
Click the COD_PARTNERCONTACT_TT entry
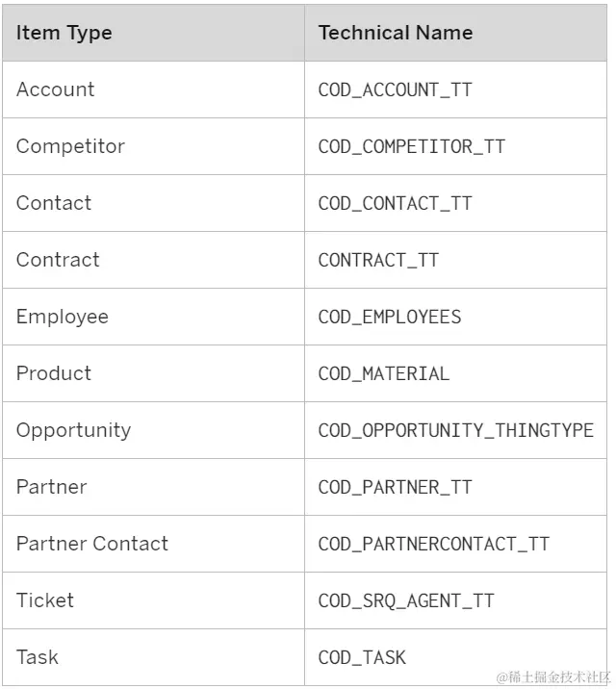click(434, 545)
